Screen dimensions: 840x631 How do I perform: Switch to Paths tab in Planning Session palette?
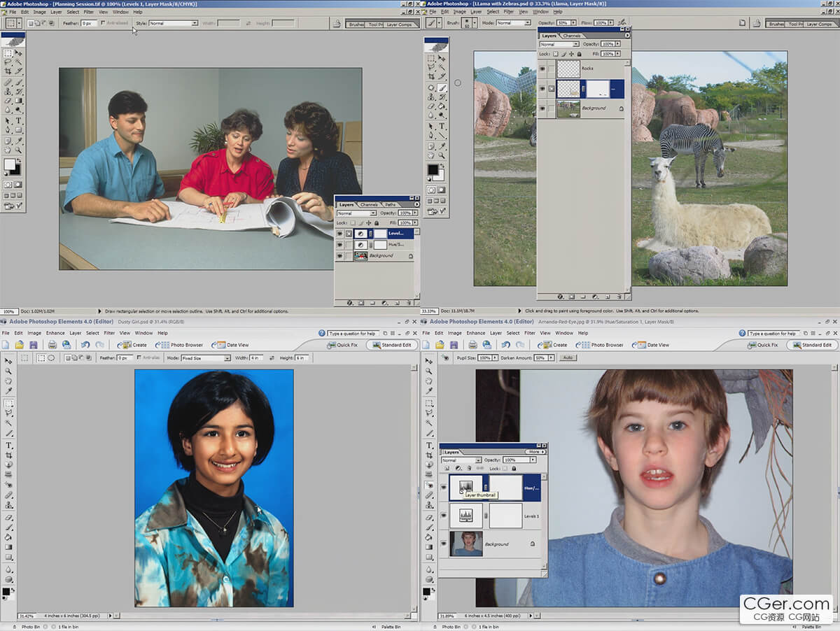tap(391, 204)
